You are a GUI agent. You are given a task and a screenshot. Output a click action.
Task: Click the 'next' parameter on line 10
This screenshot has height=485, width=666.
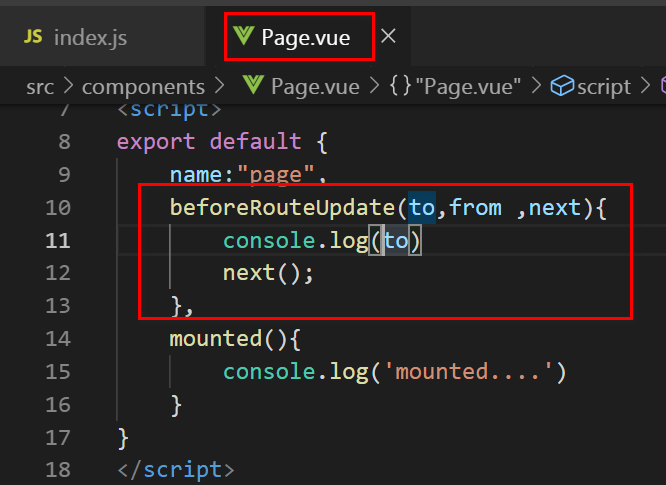click(x=555, y=208)
